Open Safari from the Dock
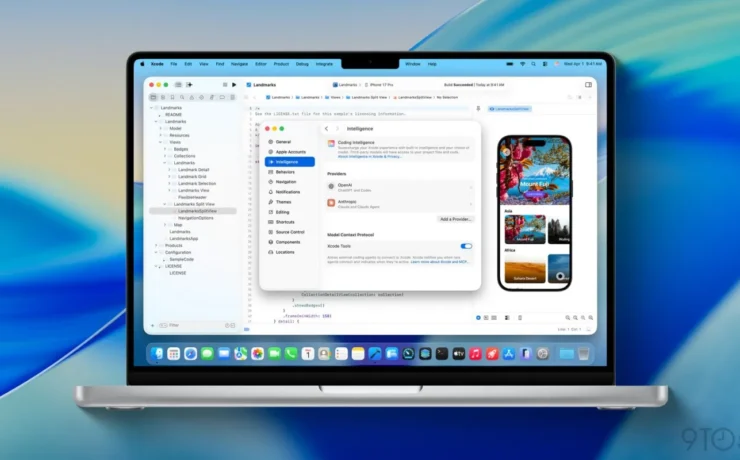The image size is (740, 460). (x=191, y=353)
